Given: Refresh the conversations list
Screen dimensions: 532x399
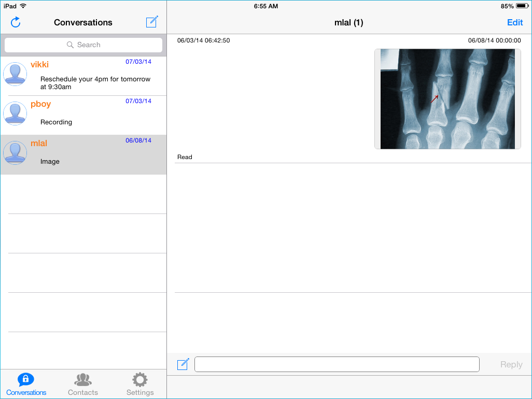Looking at the screenshot, I should click(16, 22).
